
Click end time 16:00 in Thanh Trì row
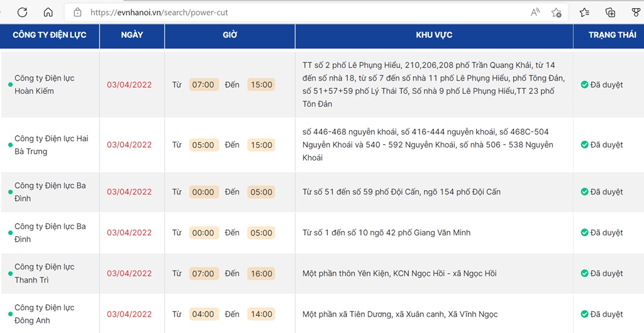pyautogui.click(x=261, y=273)
